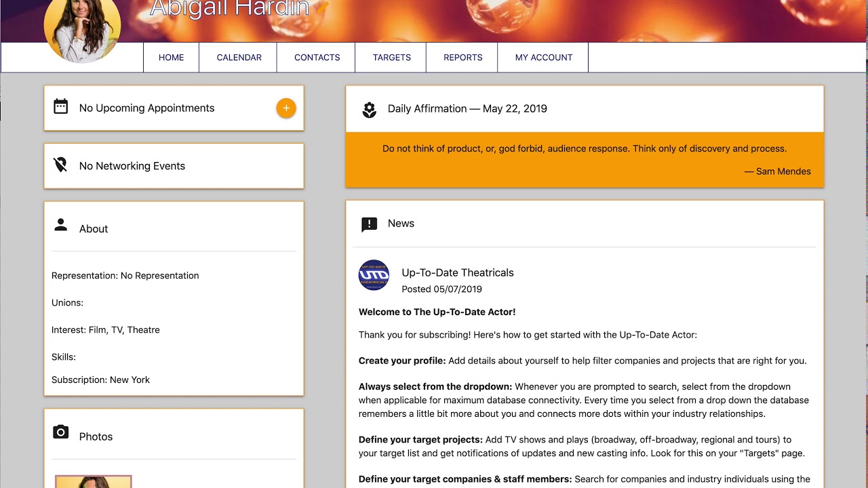This screenshot has width=868, height=488.
Task: Click Define your target projects: bold text
Action: pos(420,440)
